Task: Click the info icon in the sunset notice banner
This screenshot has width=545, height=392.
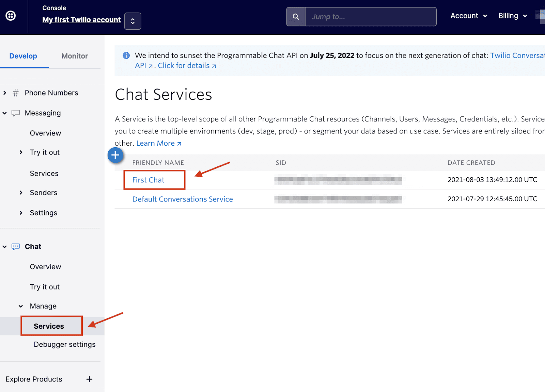Action: pyautogui.click(x=126, y=55)
